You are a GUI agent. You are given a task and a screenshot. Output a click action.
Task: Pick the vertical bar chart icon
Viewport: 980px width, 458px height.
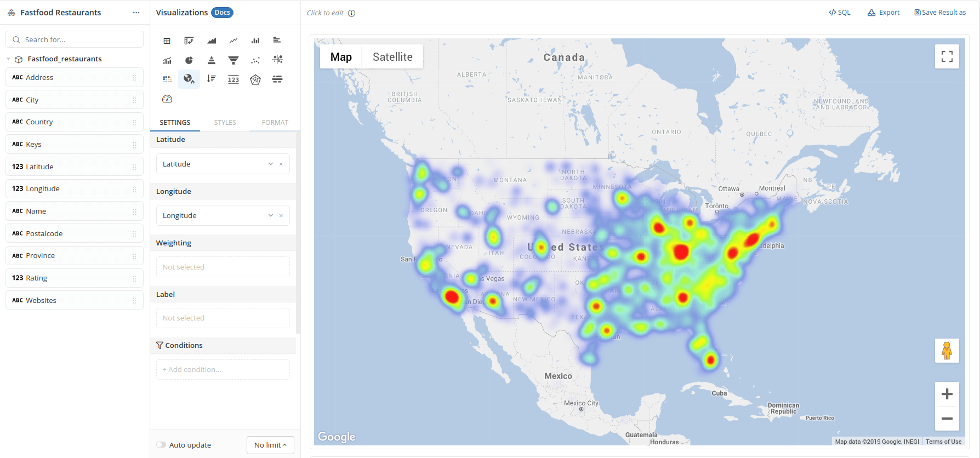pos(255,41)
